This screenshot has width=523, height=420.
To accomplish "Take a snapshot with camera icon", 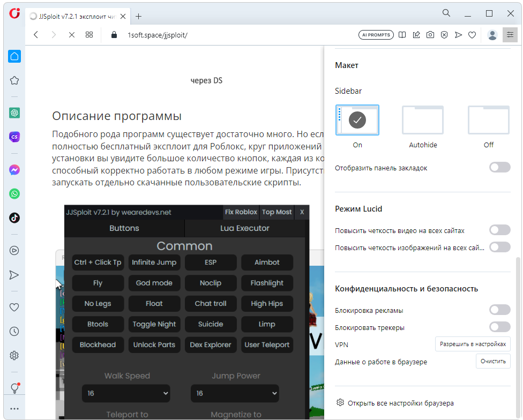I will coord(430,35).
